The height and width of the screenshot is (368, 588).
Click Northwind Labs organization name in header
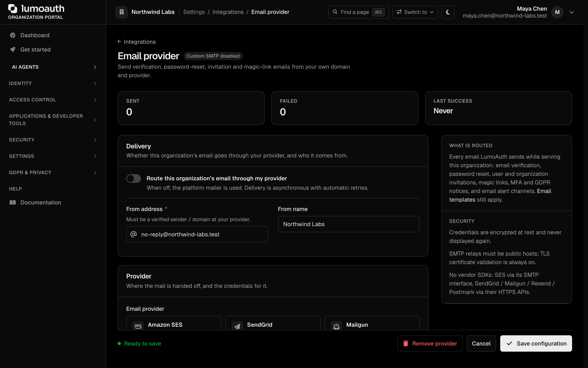click(x=153, y=12)
